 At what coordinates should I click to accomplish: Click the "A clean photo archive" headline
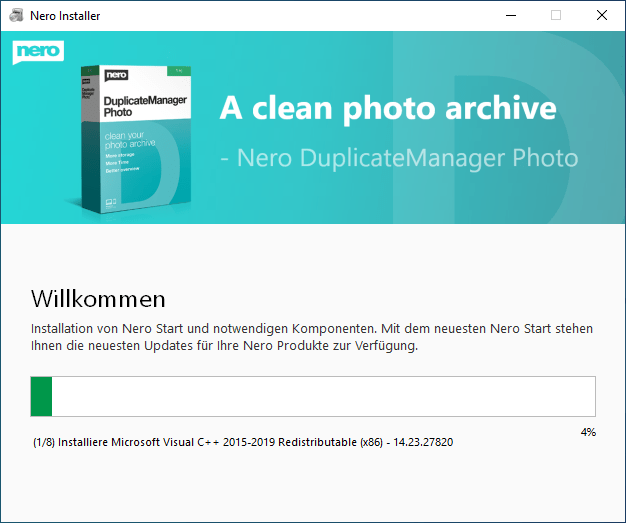coord(387,109)
